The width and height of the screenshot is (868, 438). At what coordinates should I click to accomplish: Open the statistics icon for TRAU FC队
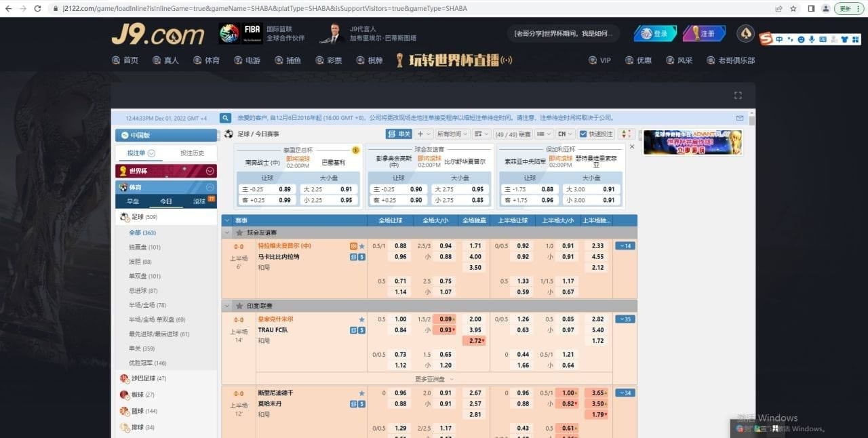(x=353, y=330)
